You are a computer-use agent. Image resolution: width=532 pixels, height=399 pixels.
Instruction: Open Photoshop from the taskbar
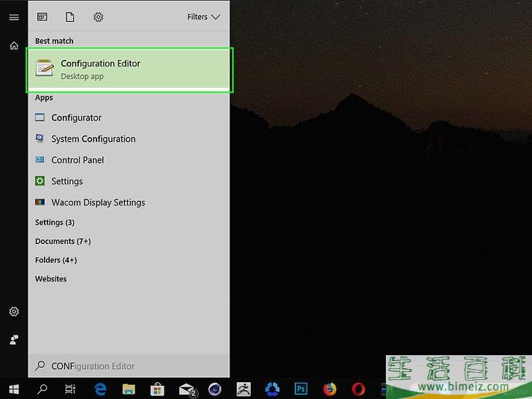301,389
